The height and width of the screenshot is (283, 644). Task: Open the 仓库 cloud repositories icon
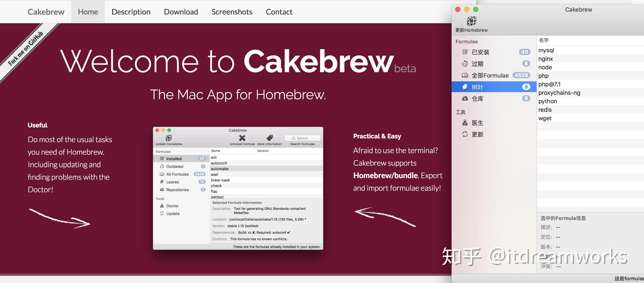(465, 99)
